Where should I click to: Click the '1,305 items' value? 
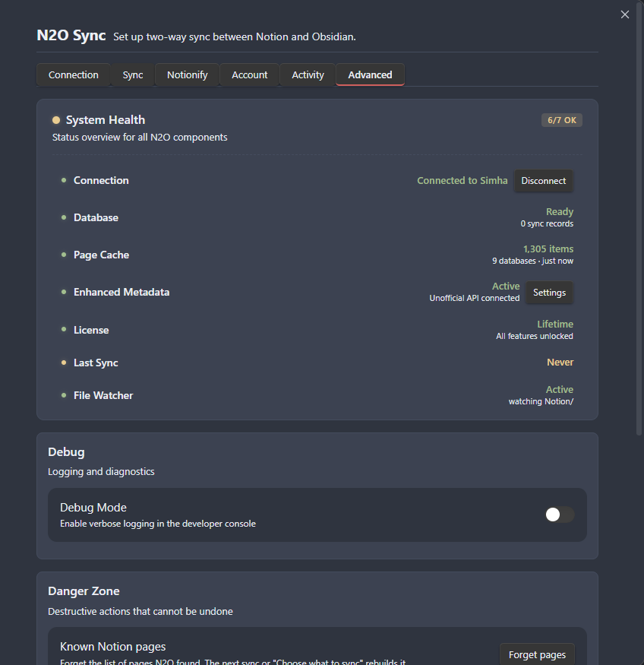point(548,249)
